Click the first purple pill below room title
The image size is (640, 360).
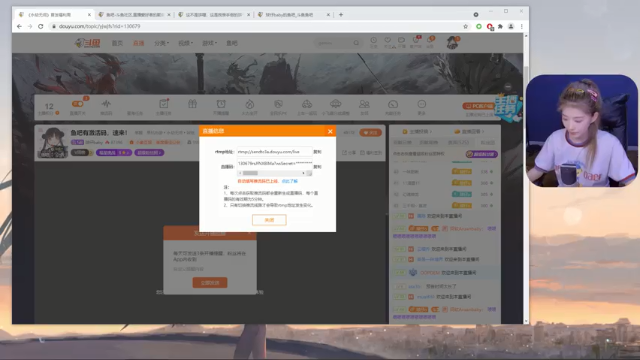(113, 153)
